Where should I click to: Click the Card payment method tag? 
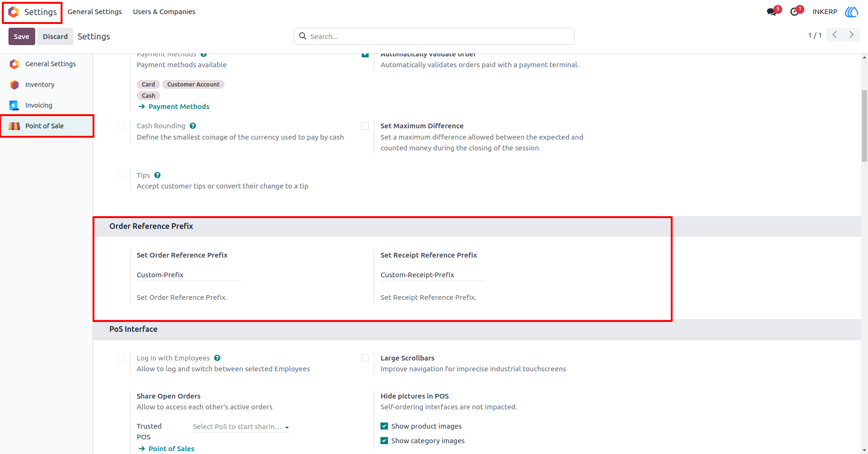148,85
